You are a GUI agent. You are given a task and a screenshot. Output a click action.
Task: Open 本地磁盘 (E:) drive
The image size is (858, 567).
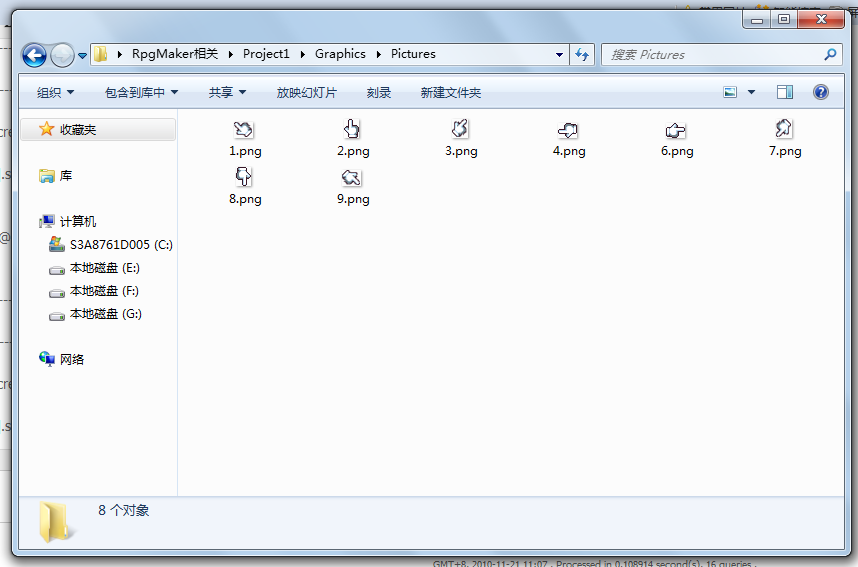pos(105,268)
